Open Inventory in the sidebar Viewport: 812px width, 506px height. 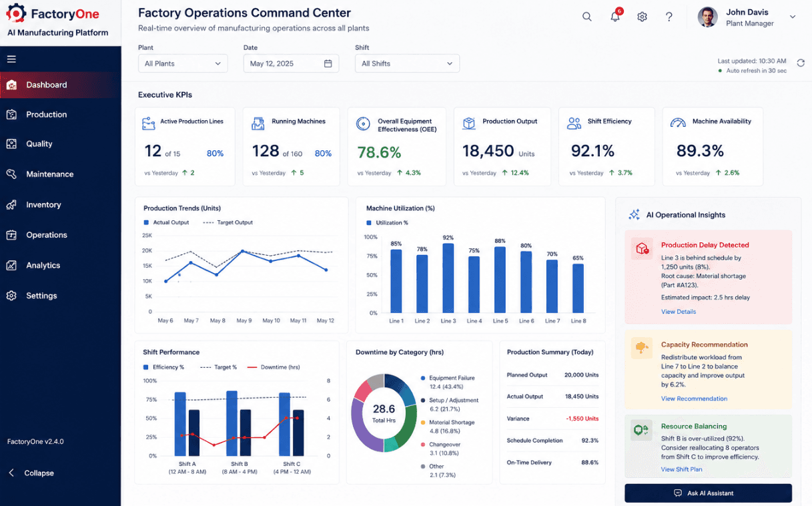pos(60,205)
